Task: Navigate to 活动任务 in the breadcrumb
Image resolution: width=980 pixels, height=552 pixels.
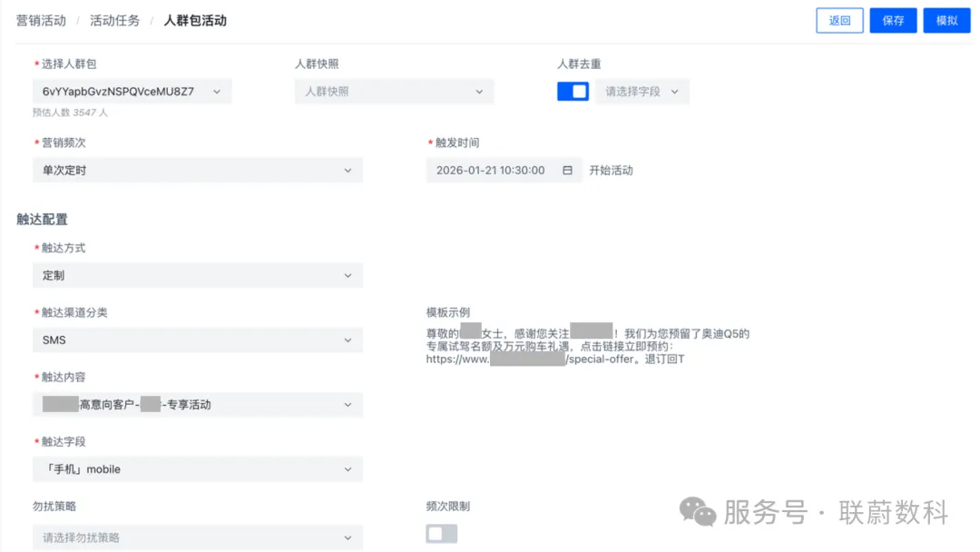Action: pos(114,20)
